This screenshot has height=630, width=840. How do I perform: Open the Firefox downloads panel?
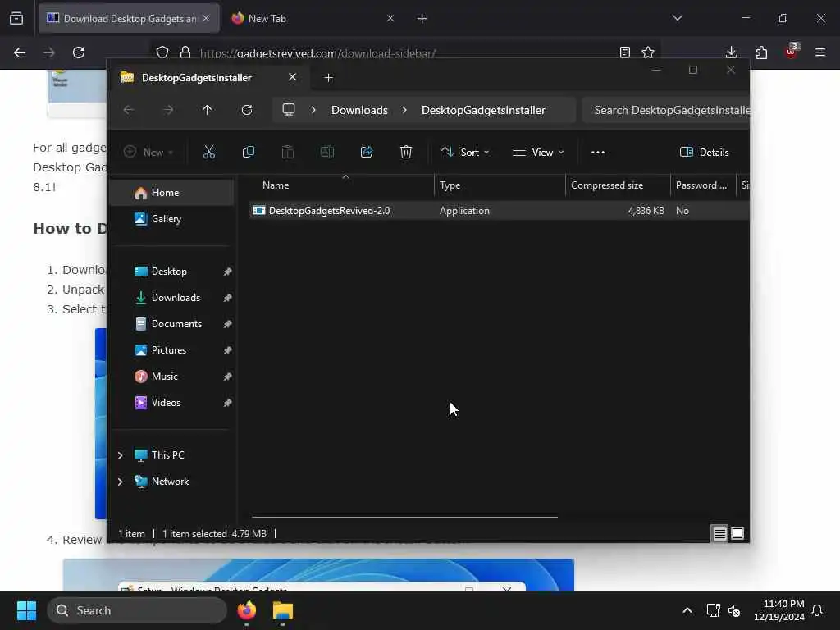[x=731, y=52]
